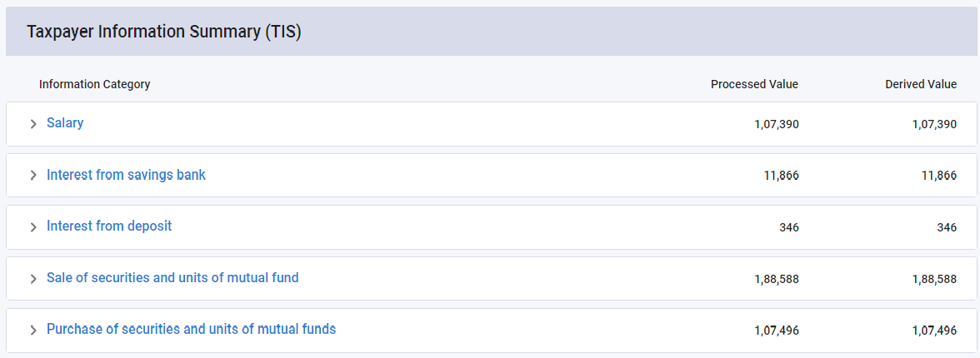
Task: Expand the Salary row chevron
Action: pos(33,124)
